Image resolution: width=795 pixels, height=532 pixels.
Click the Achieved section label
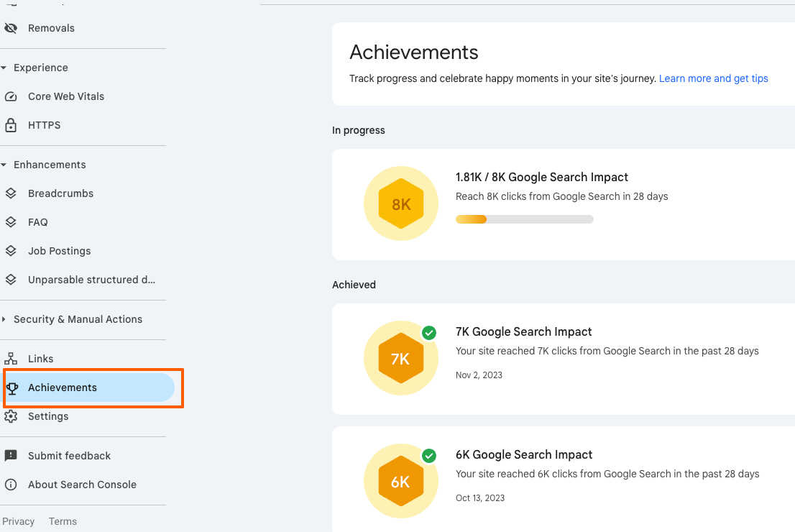354,285
